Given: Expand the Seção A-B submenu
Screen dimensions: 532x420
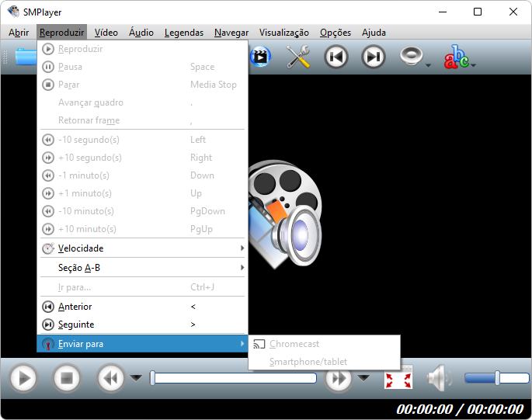Looking at the screenshot, I should (142, 268).
